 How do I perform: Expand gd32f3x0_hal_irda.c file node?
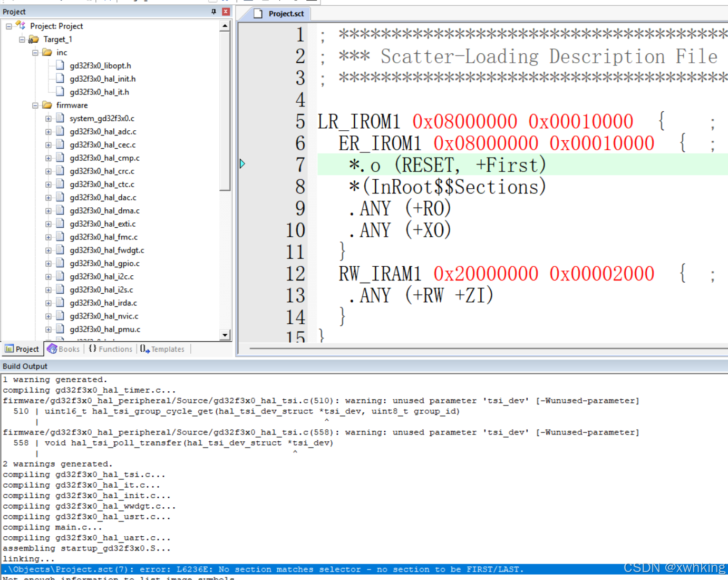coord(48,303)
